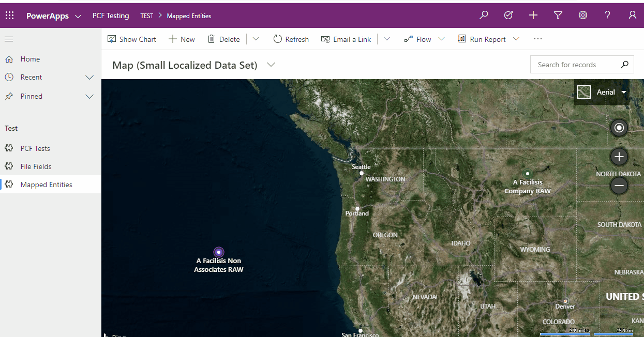644x337 pixels.
Task: Click the PCF Tests puzzle icon
Action: coord(9,148)
